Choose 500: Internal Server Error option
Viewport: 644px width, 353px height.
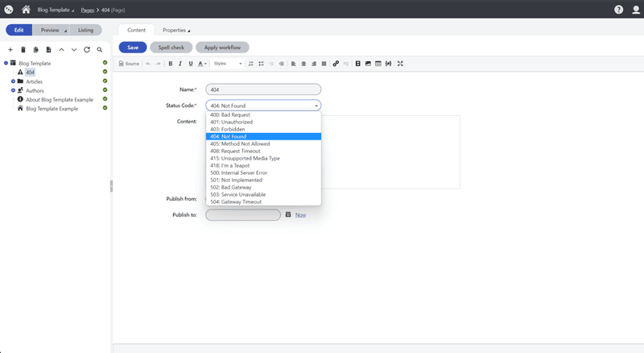click(263, 172)
